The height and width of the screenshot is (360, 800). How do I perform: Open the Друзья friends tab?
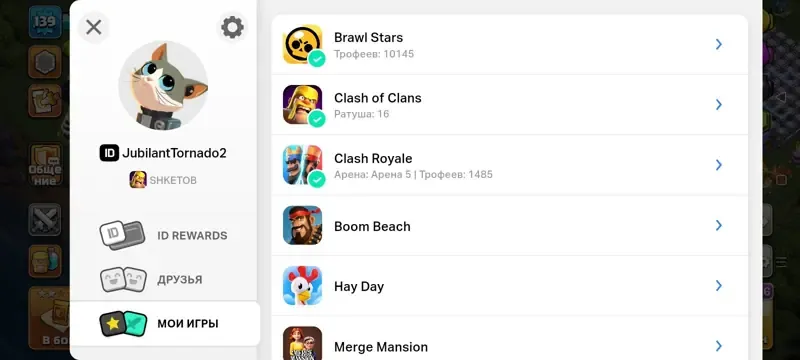pos(164,279)
